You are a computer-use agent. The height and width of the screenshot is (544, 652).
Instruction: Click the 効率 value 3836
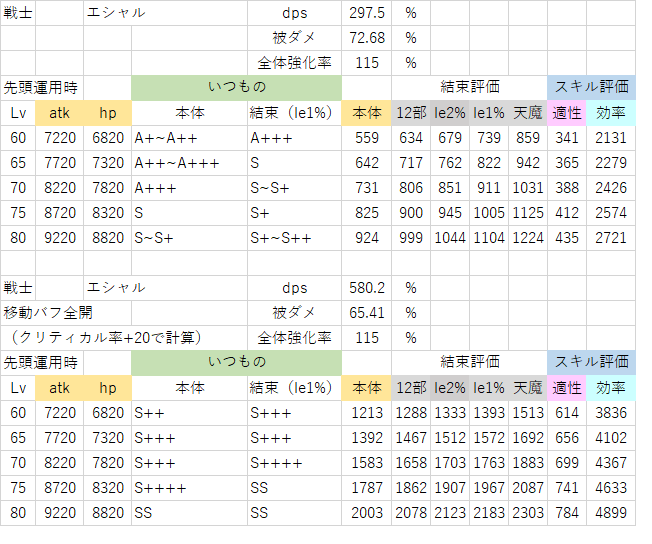coord(611,413)
